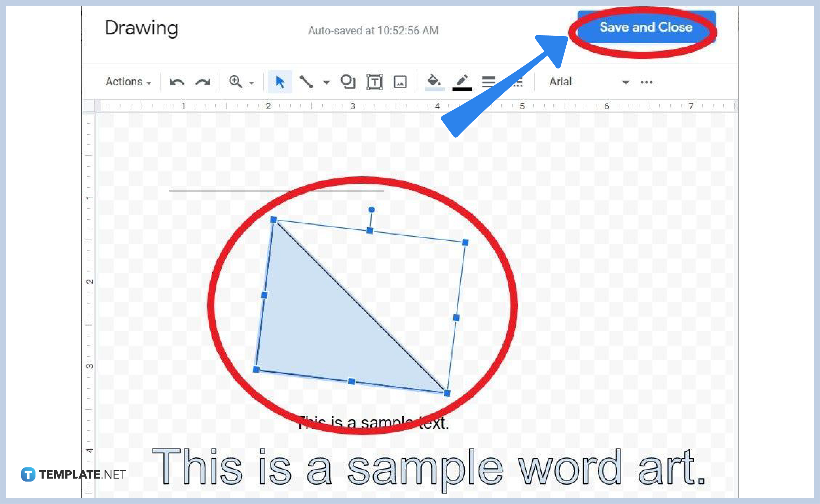This screenshot has width=820, height=504.
Task: Open the Actions menu
Action: [x=126, y=81]
